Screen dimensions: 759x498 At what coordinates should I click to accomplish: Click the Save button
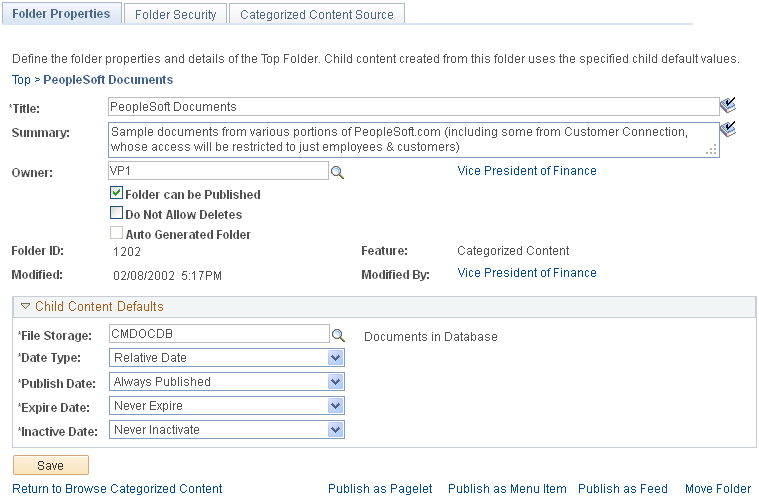tap(51, 465)
